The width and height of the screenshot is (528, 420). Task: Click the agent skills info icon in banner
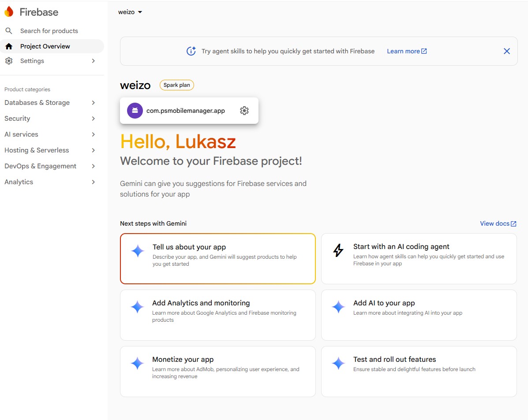tap(191, 51)
